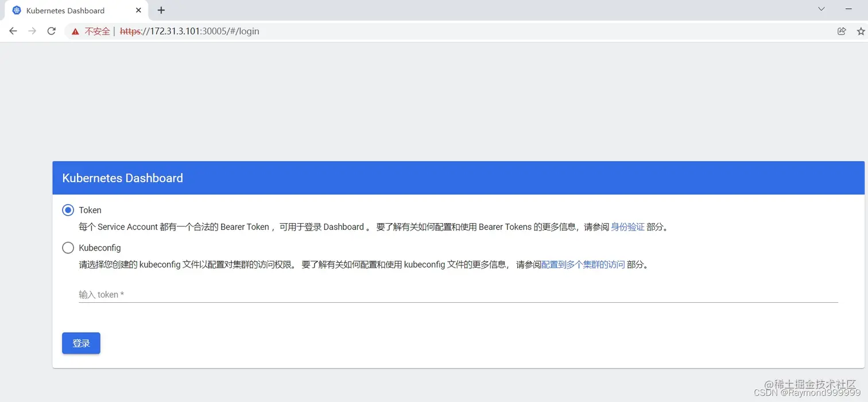Open the 配置到多个集群的访问 link
The image size is (868, 402).
tap(583, 264)
